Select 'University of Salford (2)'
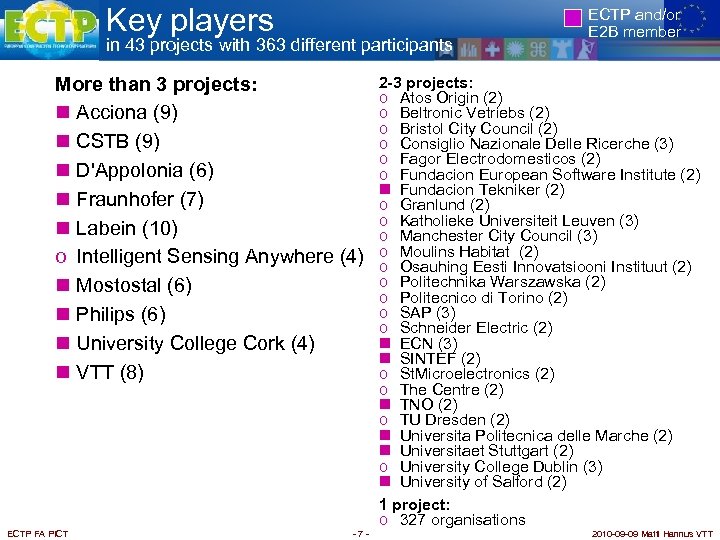 [483, 482]
